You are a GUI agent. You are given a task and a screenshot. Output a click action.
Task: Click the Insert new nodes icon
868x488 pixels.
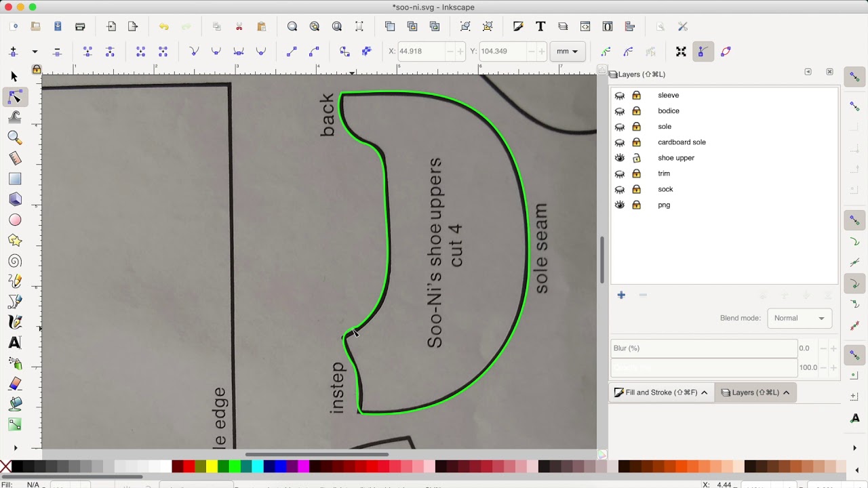[x=13, y=52]
